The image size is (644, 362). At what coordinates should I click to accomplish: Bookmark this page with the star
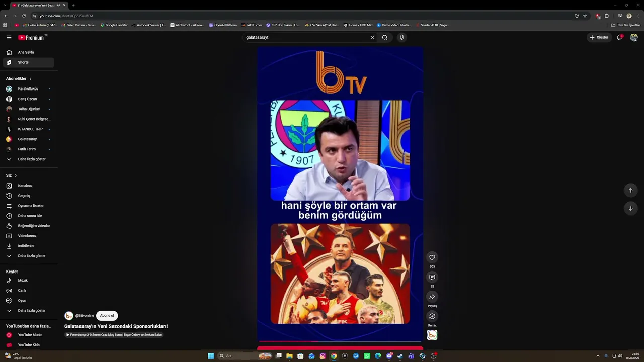click(585, 16)
